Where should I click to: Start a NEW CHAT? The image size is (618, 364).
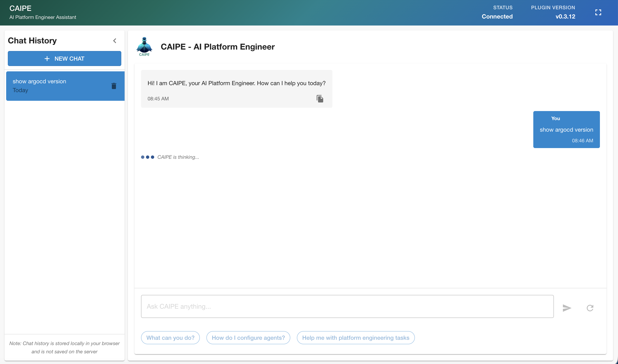tap(64, 59)
